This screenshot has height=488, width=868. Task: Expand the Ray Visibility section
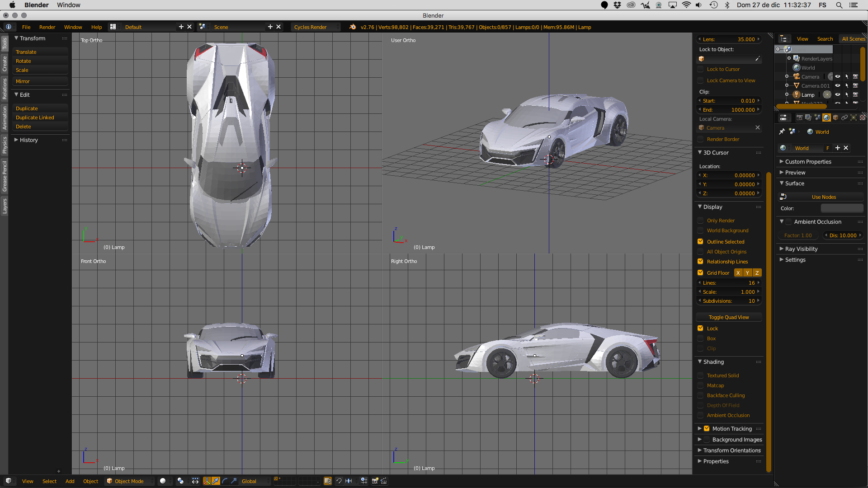(801, 249)
